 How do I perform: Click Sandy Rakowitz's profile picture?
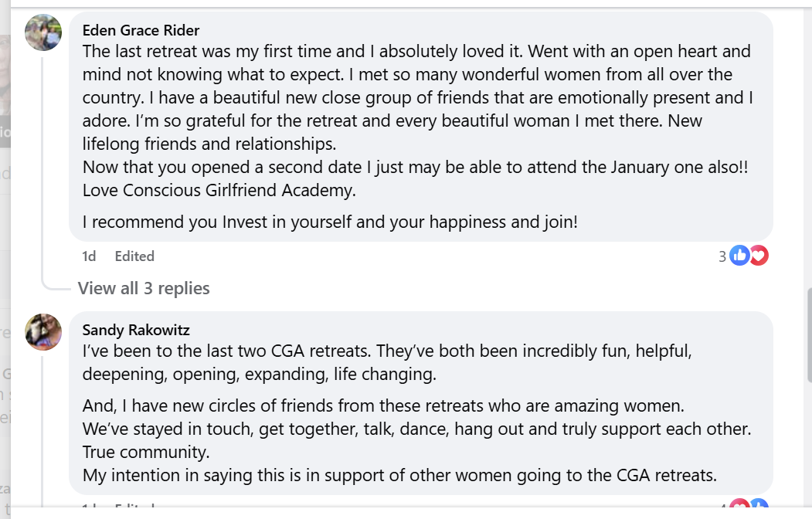tap(43, 332)
